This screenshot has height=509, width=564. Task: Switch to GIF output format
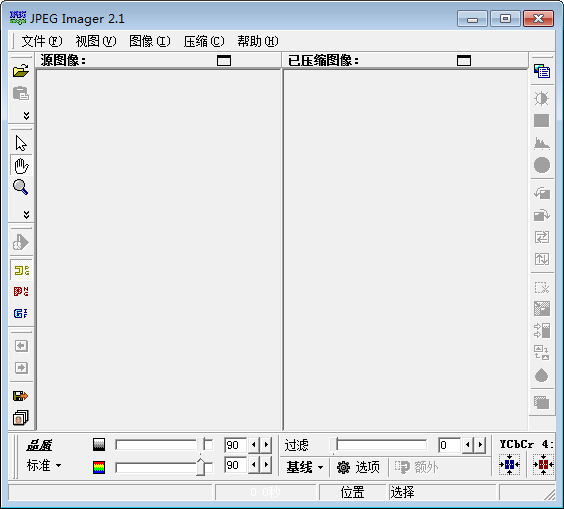pyautogui.click(x=21, y=313)
